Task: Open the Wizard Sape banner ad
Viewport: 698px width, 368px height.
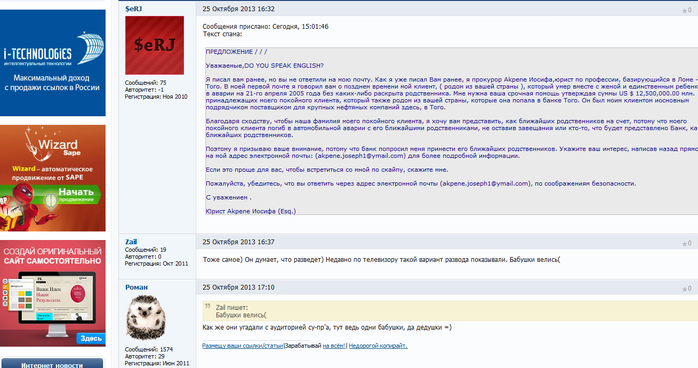Action: (x=53, y=178)
